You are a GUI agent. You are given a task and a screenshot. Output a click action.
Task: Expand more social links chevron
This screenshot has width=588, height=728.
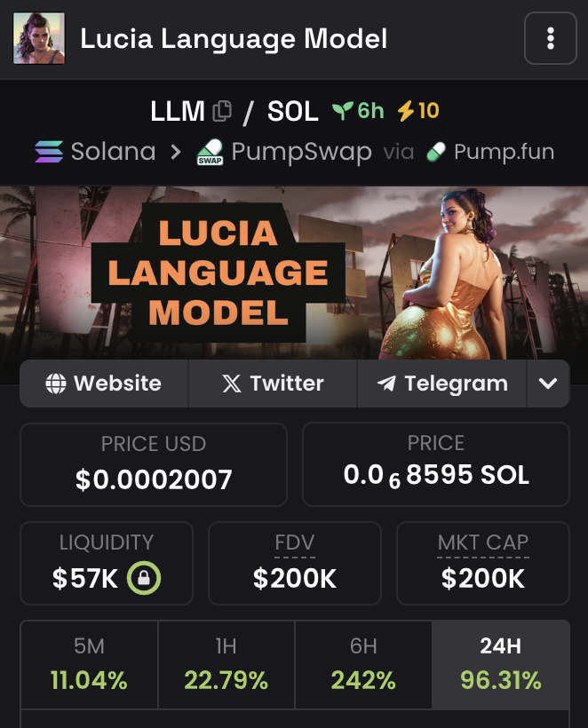pos(548,384)
